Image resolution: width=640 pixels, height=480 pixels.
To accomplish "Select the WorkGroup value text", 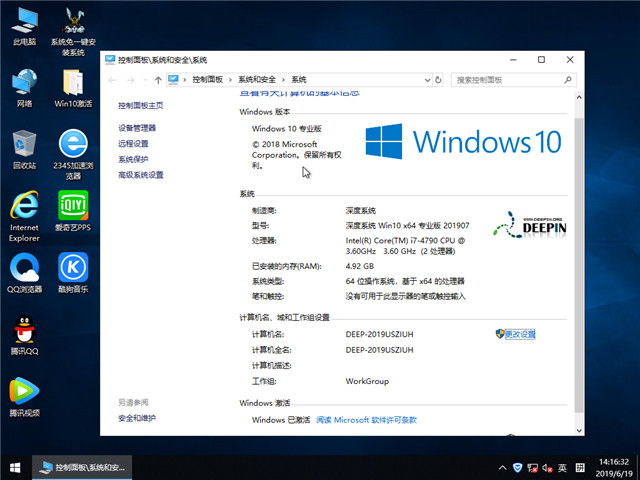I will pos(367,381).
